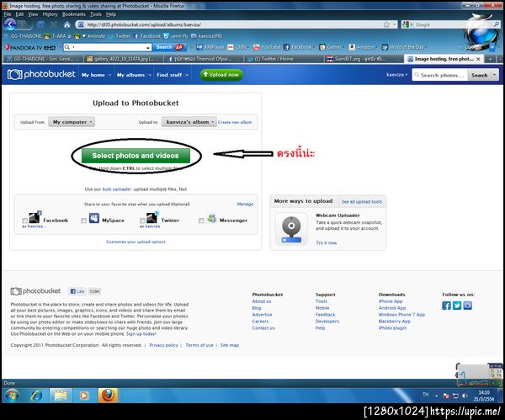Click the Try it now webcam link

click(327, 243)
